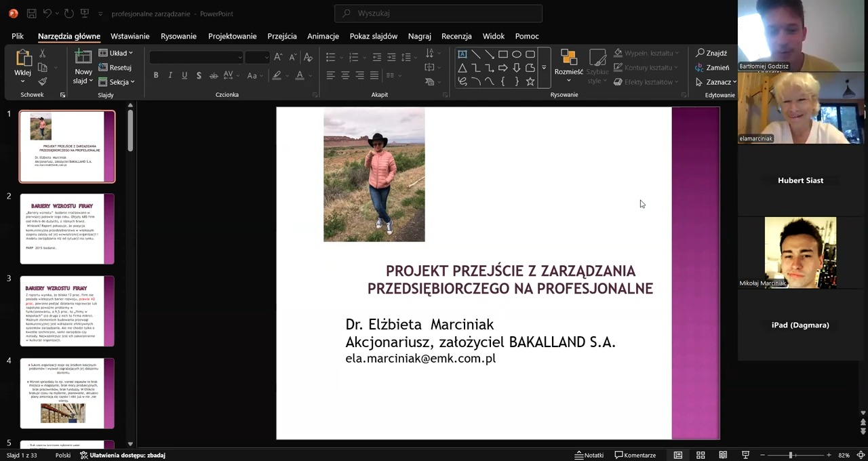Image resolution: width=868 pixels, height=461 pixels.
Task: Toggle Bold formatting
Action: (x=156, y=75)
